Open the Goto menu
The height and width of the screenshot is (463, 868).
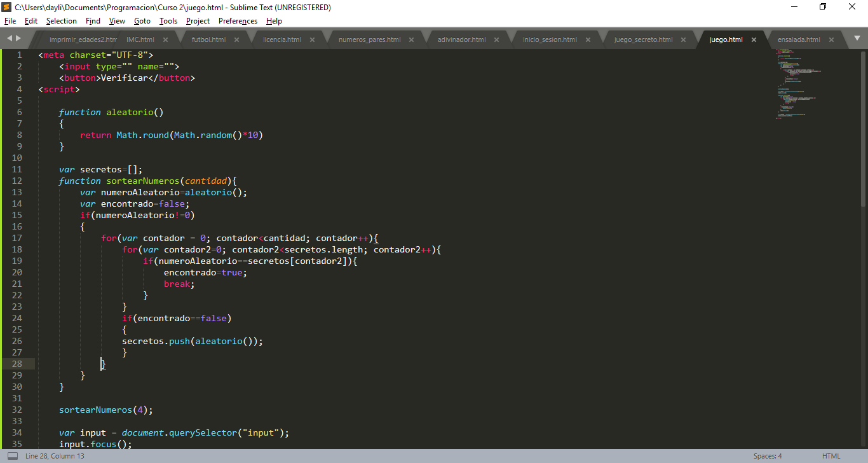(x=142, y=21)
